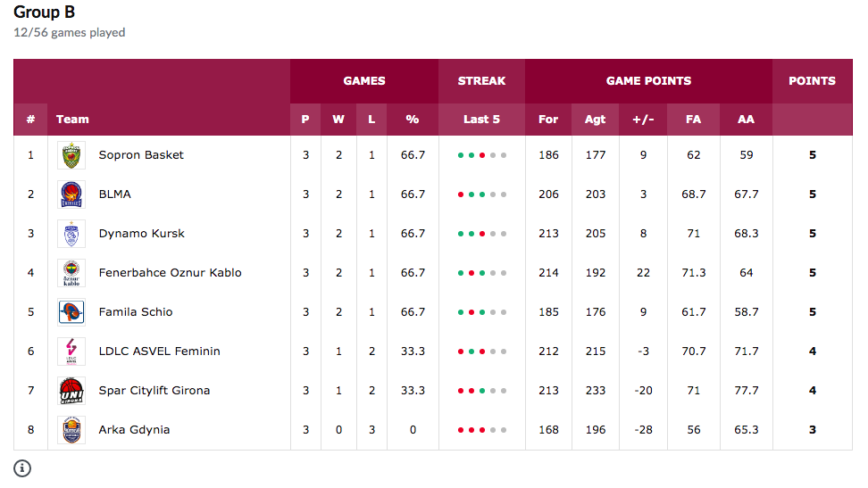The image size is (868, 488).
Task: Click the Sopron Basket team logo
Action: click(71, 155)
